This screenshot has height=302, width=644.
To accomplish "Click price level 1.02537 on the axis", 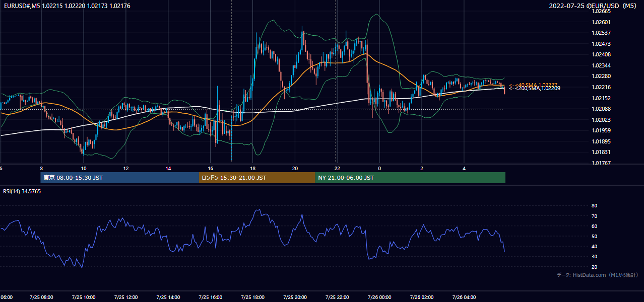I will pos(601,33).
